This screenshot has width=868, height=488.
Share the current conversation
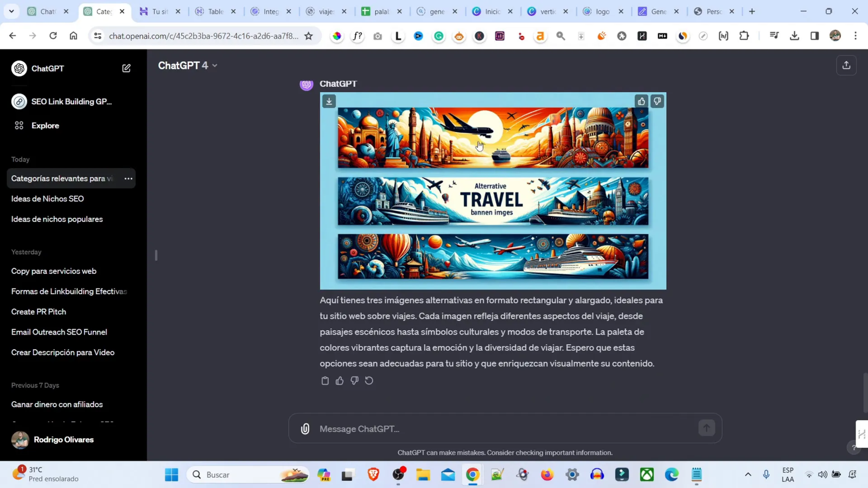tap(846, 65)
